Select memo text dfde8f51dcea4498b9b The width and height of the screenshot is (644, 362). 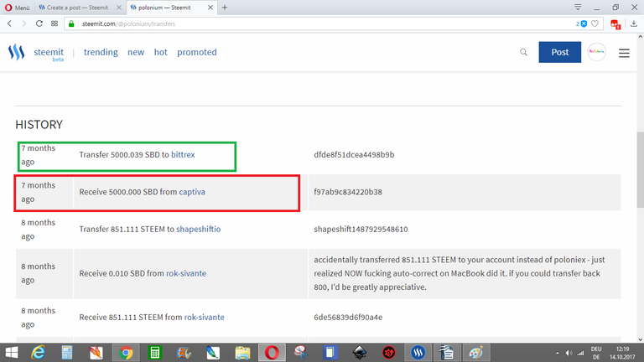tap(354, 155)
